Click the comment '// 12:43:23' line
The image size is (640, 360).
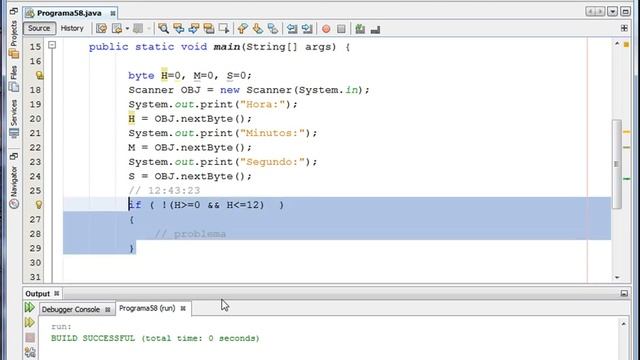164,191
